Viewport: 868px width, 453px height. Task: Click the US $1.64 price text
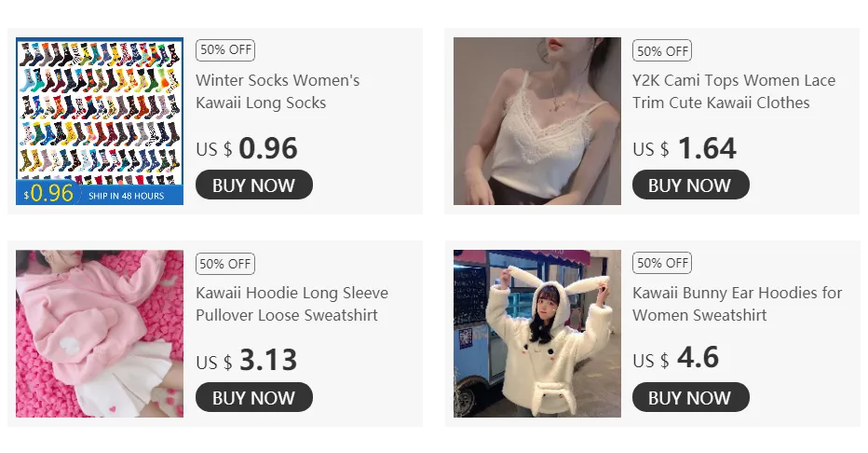coord(685,148)
